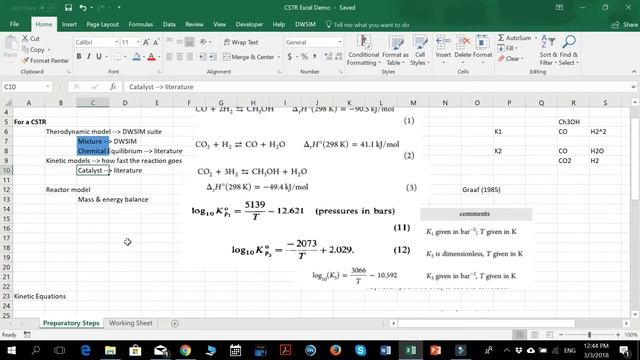The width and height of the screenshot is (640, 360).
Task: Select column D header
Action: (x=125, y=102)
